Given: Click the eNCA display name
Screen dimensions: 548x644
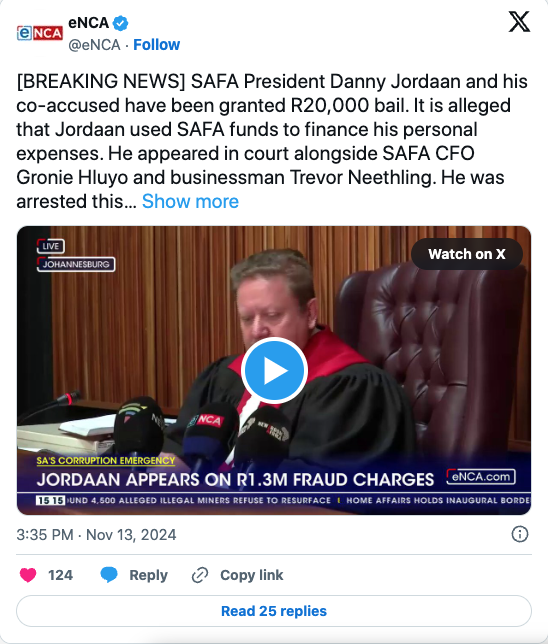Looking at the screenshot, I should click(x=88, y=23).
